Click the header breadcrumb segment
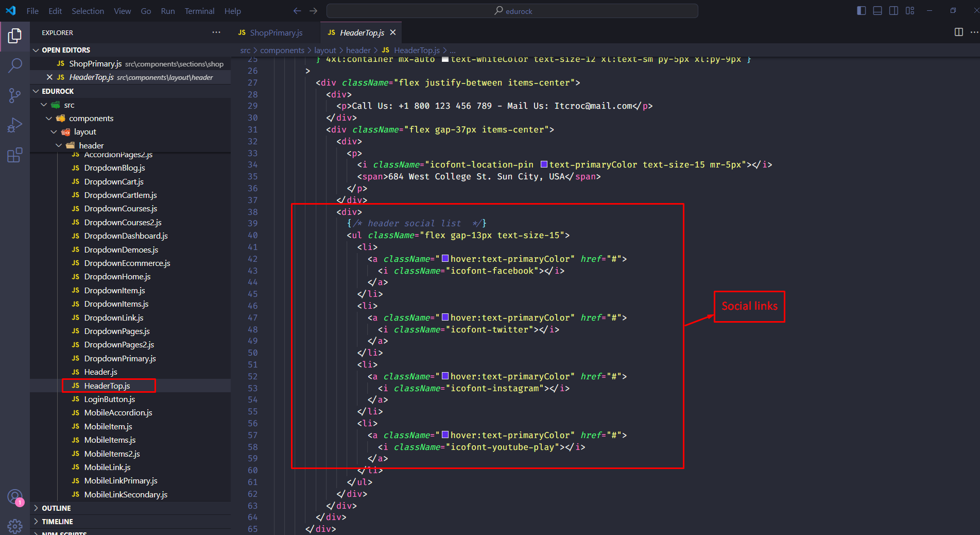Image resolution: width=980 pixels, height=535 pixels. pyautogui.click(x=358, y=50)
